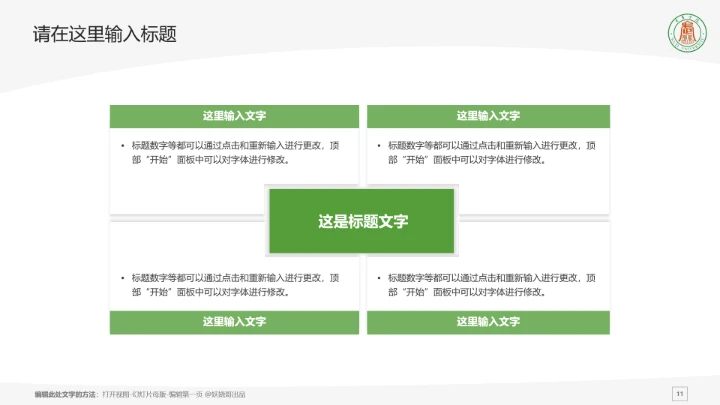Click the bold footer label "编辑此处文字的方法"
The height and width of the screenshot is (405, 720).
pos(65,394)
